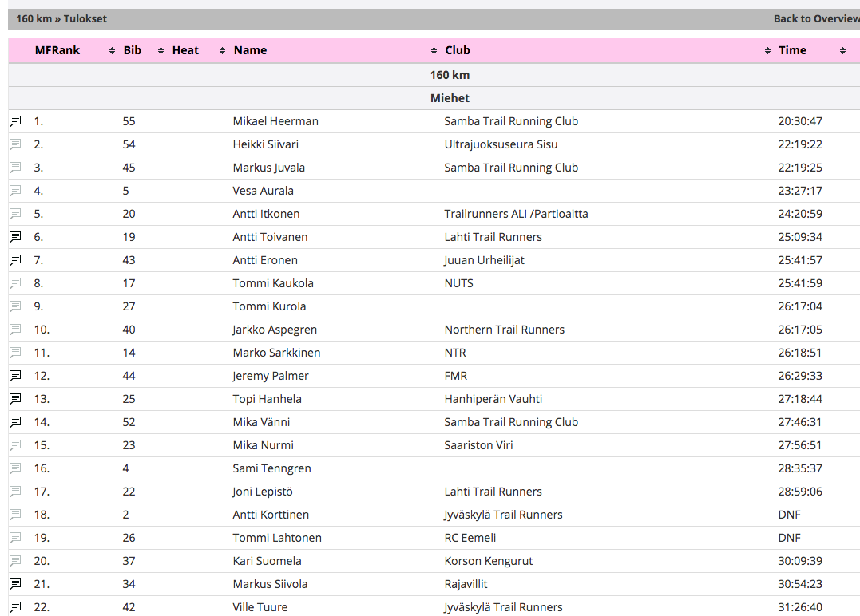The image size is (860, 616).
Task: Open comment icon for Ville Tuure row
Action: click(15, 606)
